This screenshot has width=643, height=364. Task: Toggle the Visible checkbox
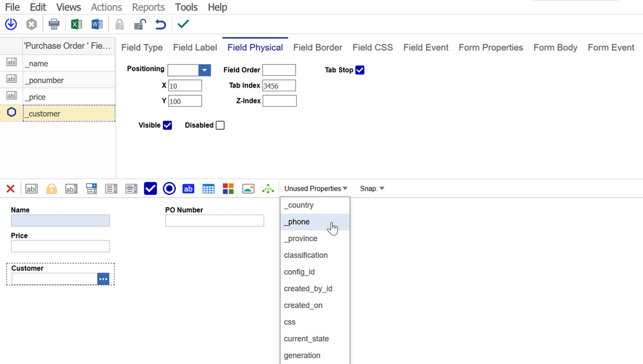pos(167,125)
